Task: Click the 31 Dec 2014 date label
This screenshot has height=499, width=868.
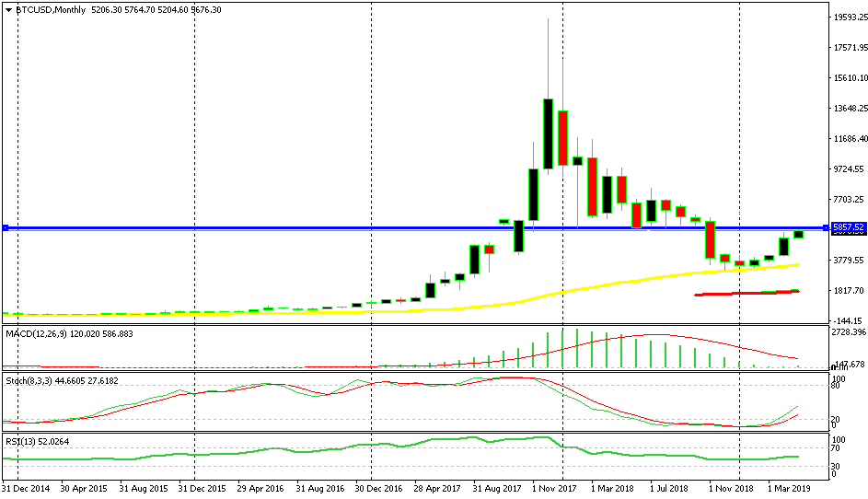Action: pos(26,489)
